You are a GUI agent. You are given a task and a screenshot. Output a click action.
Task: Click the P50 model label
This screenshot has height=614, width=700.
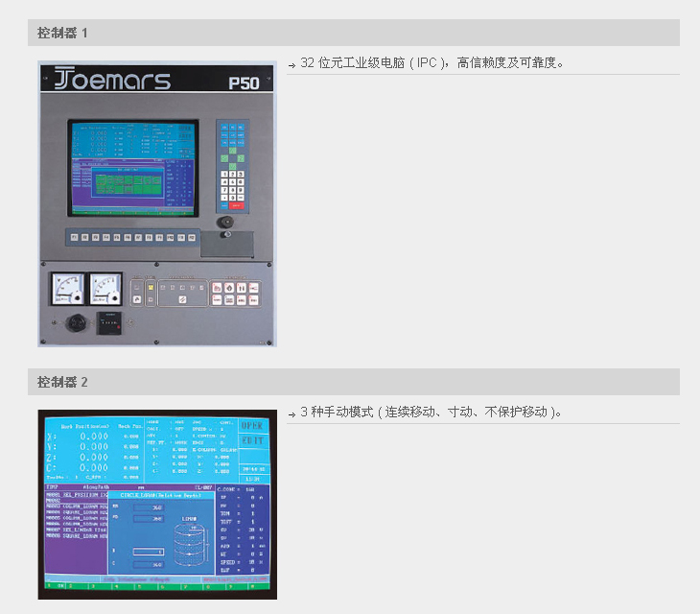(x=244, y=83)
